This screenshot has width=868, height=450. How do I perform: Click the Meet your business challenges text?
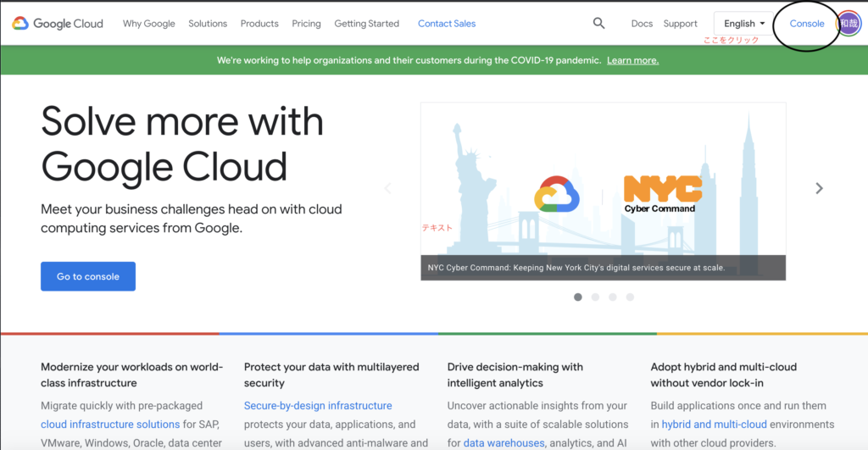[x=191, y=219]
